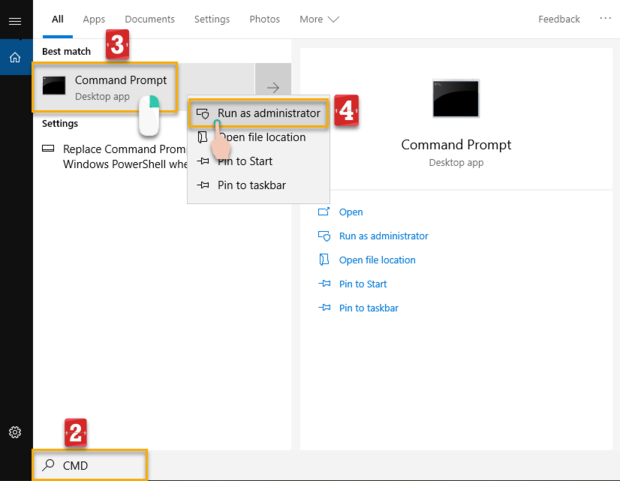Click Pin to Start in right panel
This screenshot has height=481, width=620.
(363, 284)
